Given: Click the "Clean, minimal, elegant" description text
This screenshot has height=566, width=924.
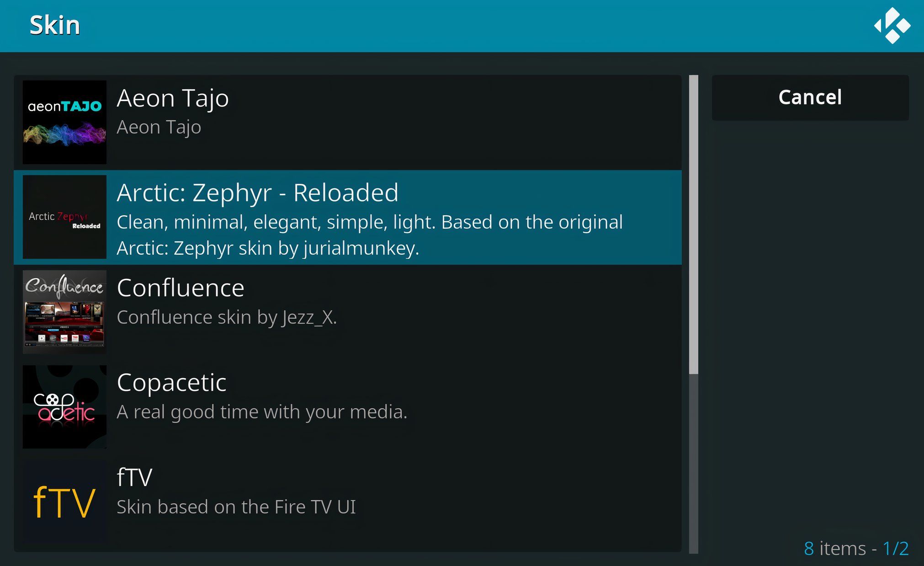Looking at the screenshot, I should tap(369, 223).
